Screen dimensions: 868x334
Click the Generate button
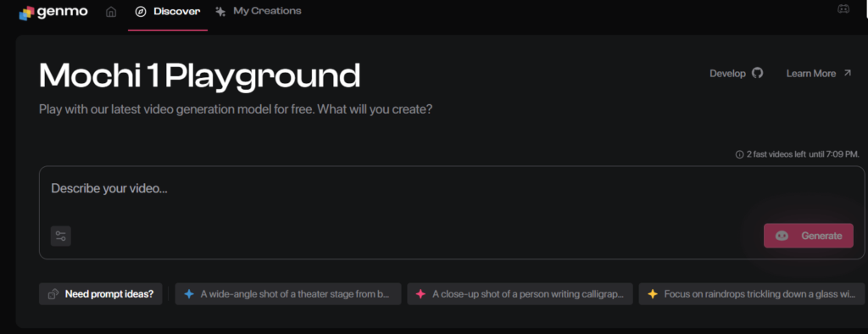pos(808,236)
